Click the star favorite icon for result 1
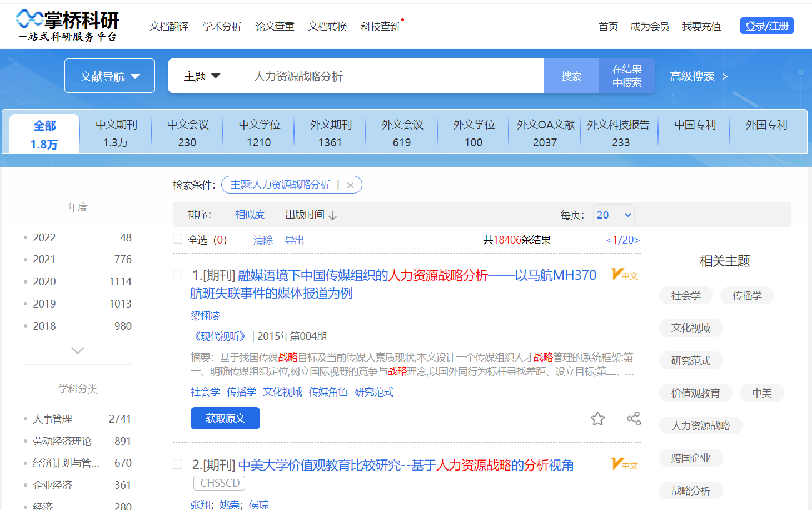 tap(597, 418)
